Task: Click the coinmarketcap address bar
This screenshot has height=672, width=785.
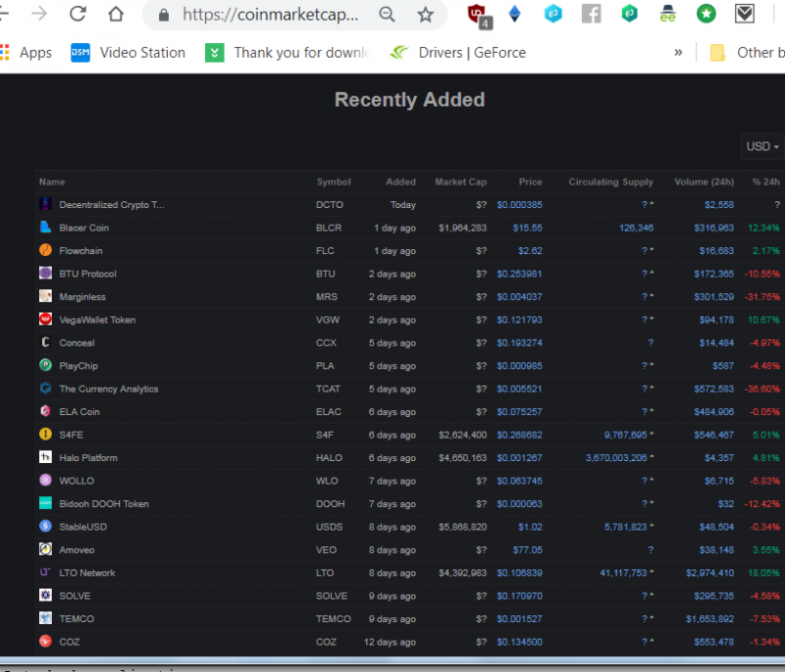Action: point(271,15)
